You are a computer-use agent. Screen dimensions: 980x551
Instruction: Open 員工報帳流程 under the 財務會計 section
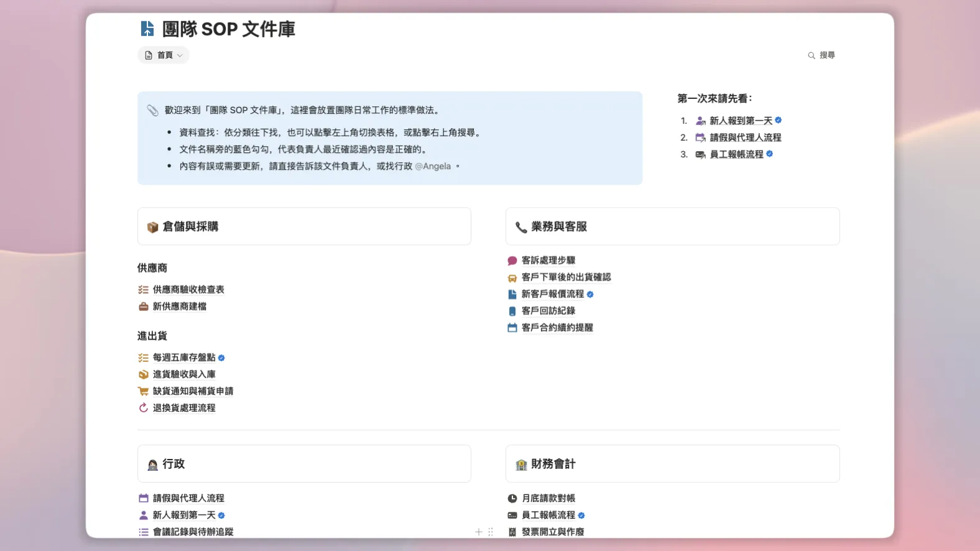pos(548,515)
